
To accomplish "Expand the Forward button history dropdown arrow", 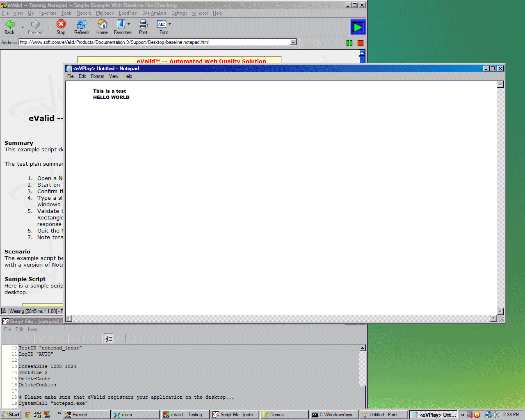I will pos(48,27).
